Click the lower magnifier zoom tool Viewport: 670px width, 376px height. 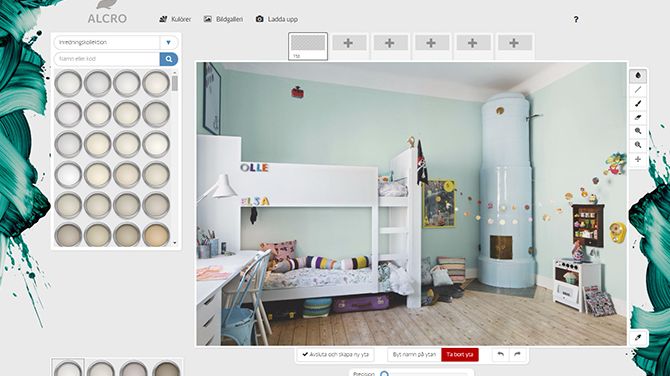638,145
